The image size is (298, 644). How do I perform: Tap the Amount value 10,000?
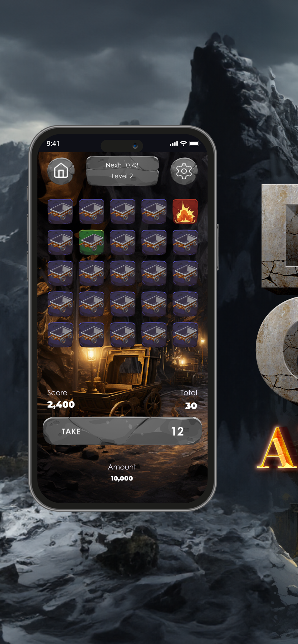coord(122,478)
